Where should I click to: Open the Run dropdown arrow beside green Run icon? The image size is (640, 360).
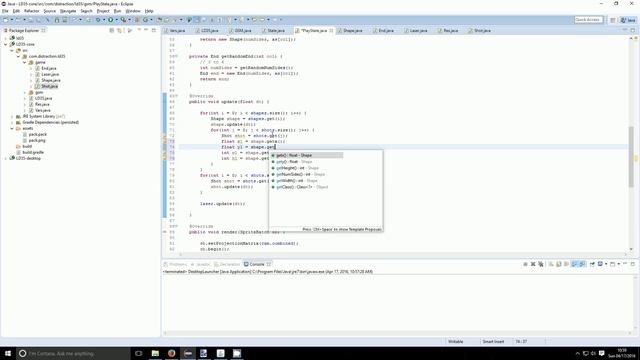coord(116,20)
